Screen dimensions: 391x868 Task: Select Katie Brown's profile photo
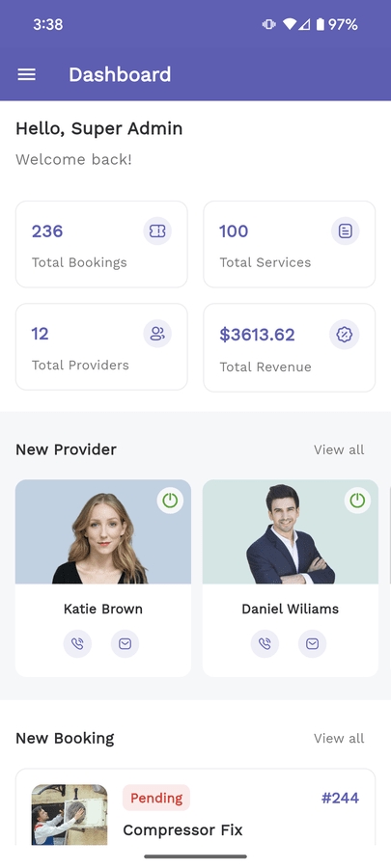pos(103,531)
